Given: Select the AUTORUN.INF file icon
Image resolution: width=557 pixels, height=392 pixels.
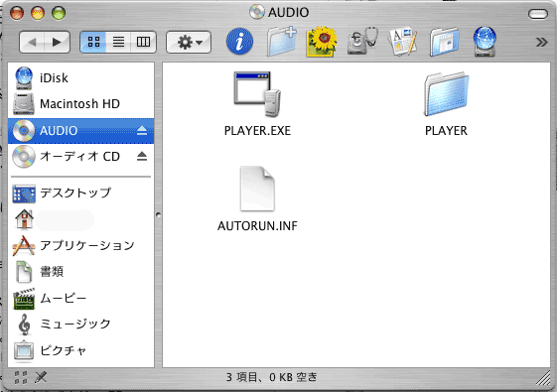Looking at the screenshot, I should pyautogui.click(x=257, y=189).
